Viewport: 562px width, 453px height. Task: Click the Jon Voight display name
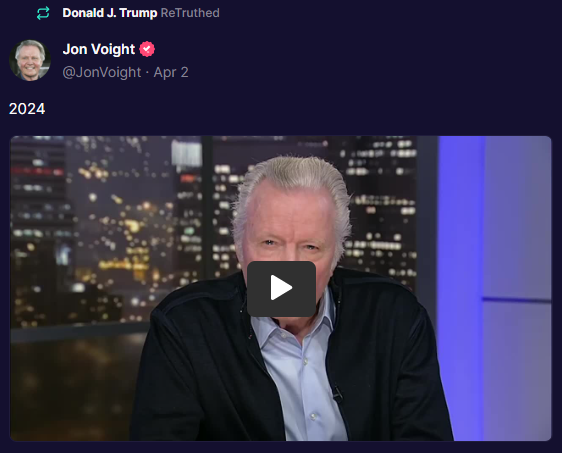click(x=99, y=49)
